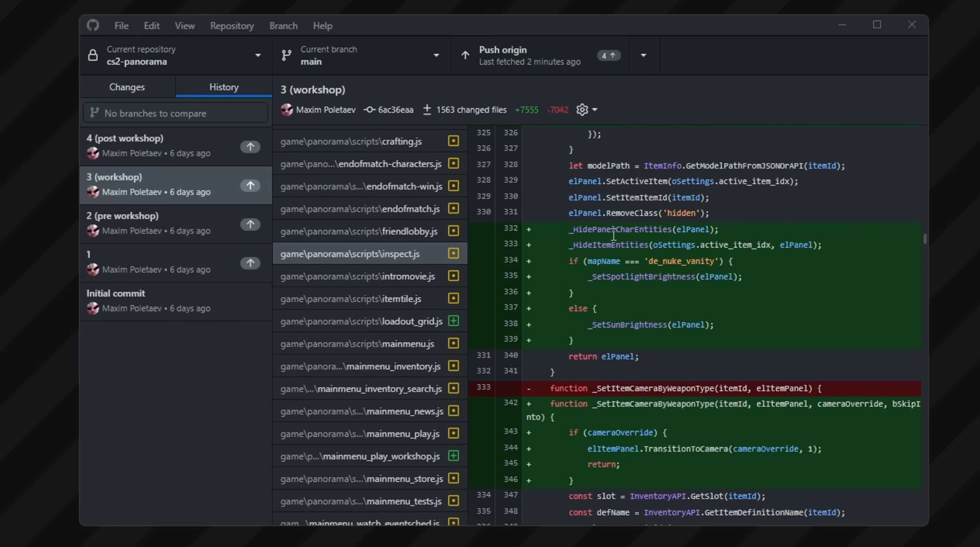Open mainmenu.js file
The width and height of the screenshot is (980, 547).
[x=370, y=344]
